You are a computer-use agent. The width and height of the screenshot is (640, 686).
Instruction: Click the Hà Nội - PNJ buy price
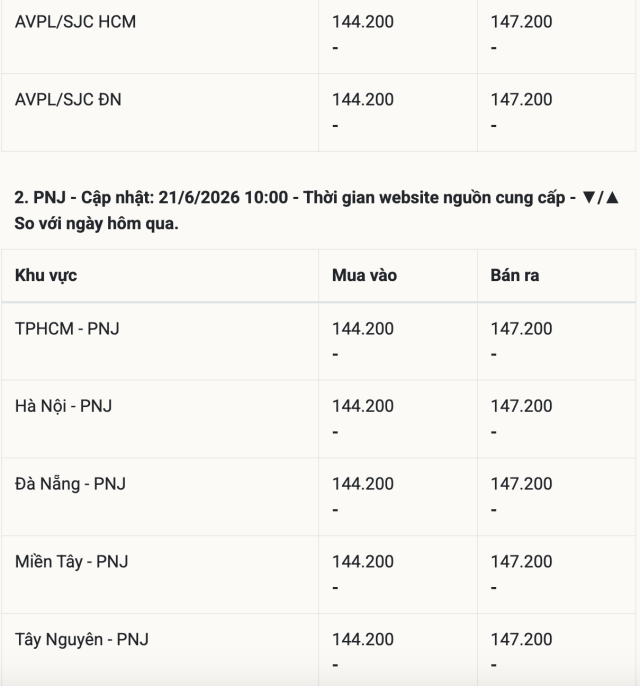point(363,406)
